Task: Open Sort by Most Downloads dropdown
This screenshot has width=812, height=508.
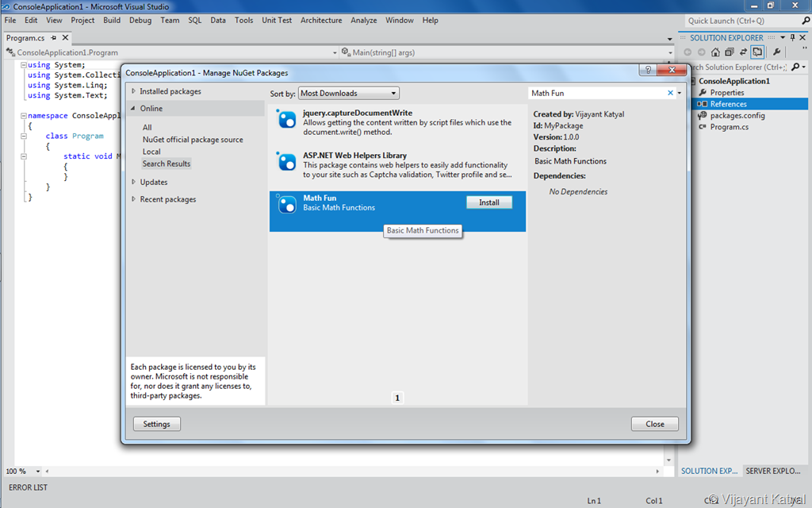Action: [x=349, y=94]
